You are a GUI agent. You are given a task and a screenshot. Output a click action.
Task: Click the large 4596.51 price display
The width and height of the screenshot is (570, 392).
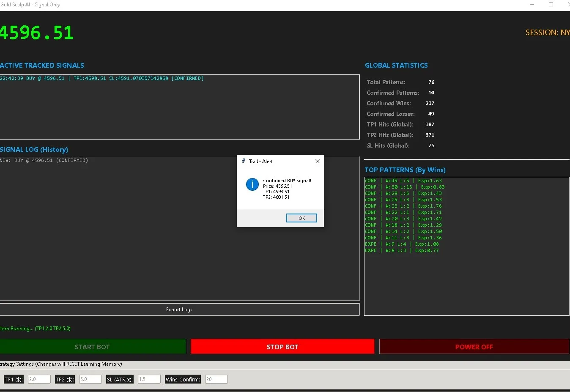37,33
